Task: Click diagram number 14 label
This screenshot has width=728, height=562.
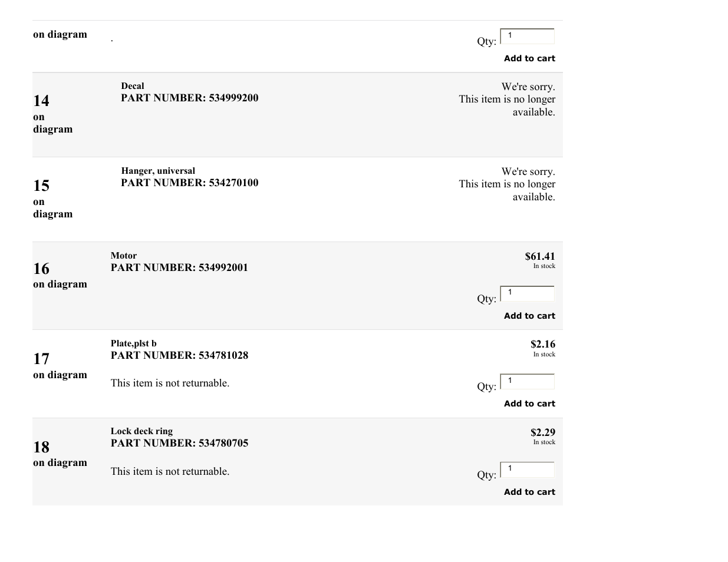Action: [x=41, y=101]
